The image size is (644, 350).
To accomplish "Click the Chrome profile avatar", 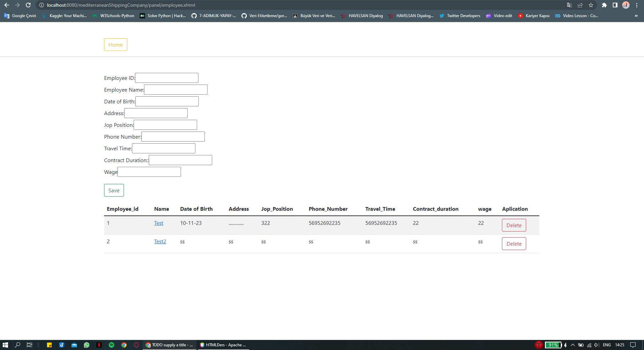I will [x=626, y=5].
